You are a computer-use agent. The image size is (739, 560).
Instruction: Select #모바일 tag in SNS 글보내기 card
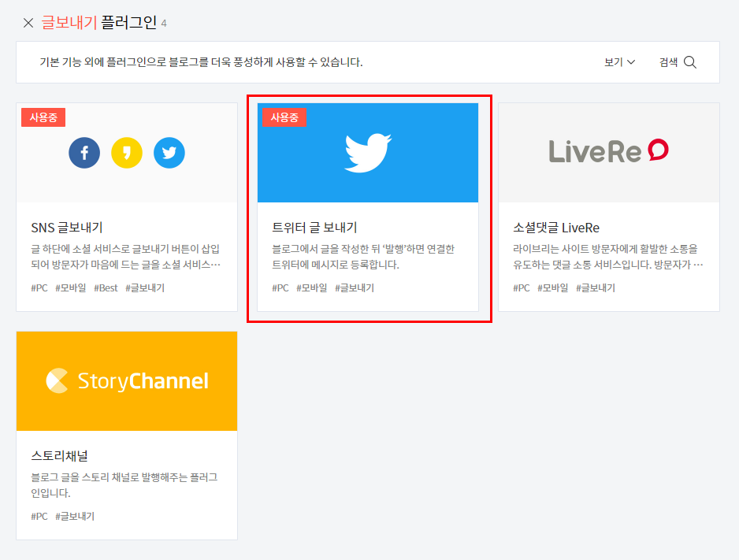tap(71, 287)
